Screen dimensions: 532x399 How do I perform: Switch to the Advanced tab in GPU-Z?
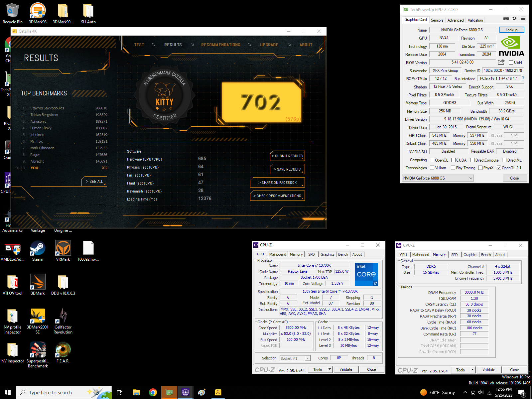pyautogui.click(x=455, y=20)
